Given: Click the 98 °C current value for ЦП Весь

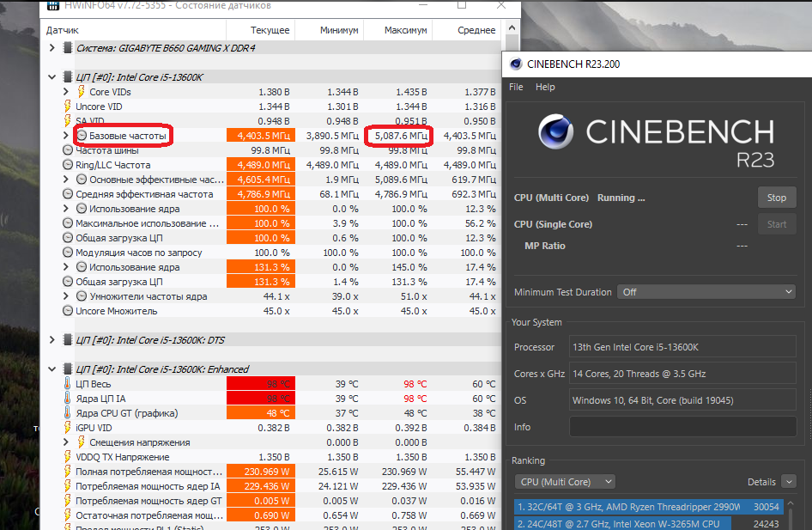Looking at the screenshot, I should [261, 383].
